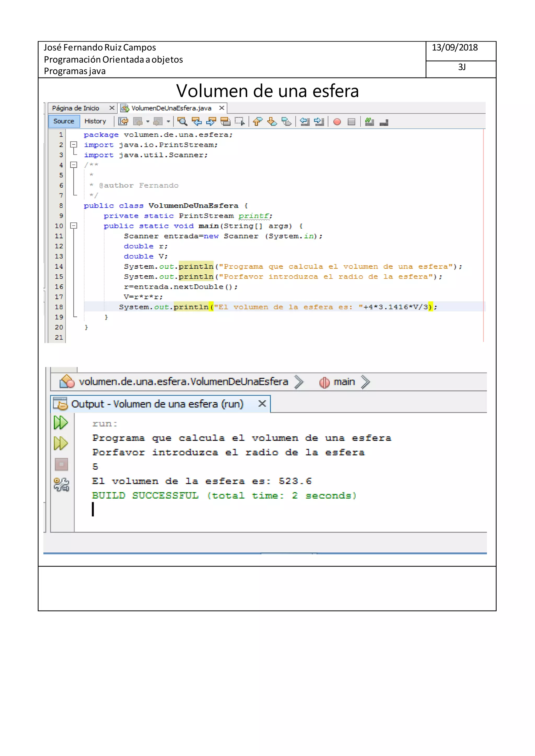The image size is (535, 756).
Task: Click Shift Line Right icon
Action: [319, 121]
